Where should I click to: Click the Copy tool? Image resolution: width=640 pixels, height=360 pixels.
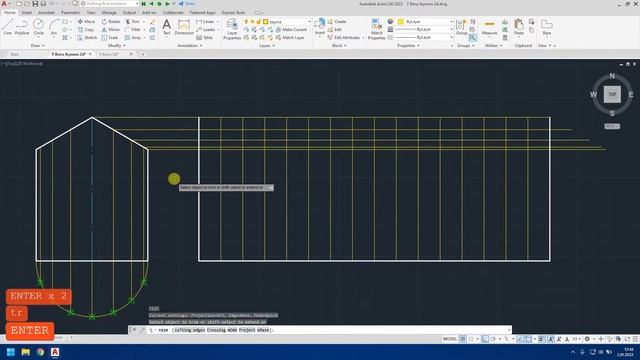click(86, 29)
